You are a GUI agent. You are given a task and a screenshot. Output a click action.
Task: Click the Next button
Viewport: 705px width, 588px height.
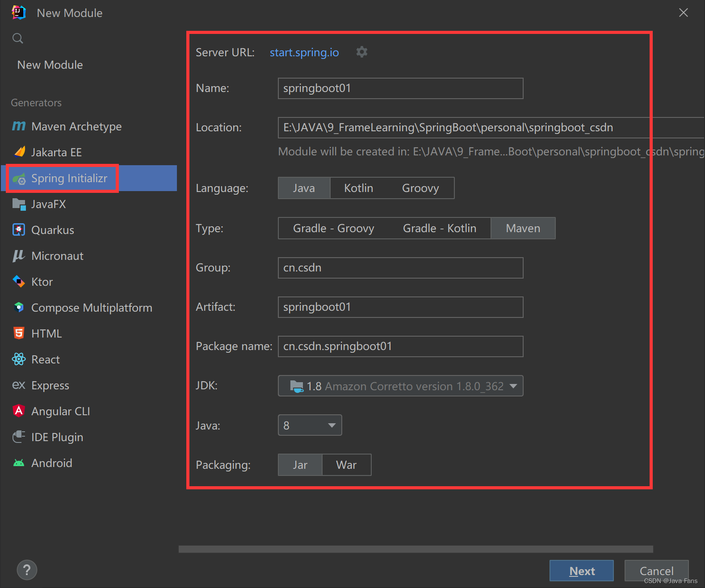pos(582,571)
